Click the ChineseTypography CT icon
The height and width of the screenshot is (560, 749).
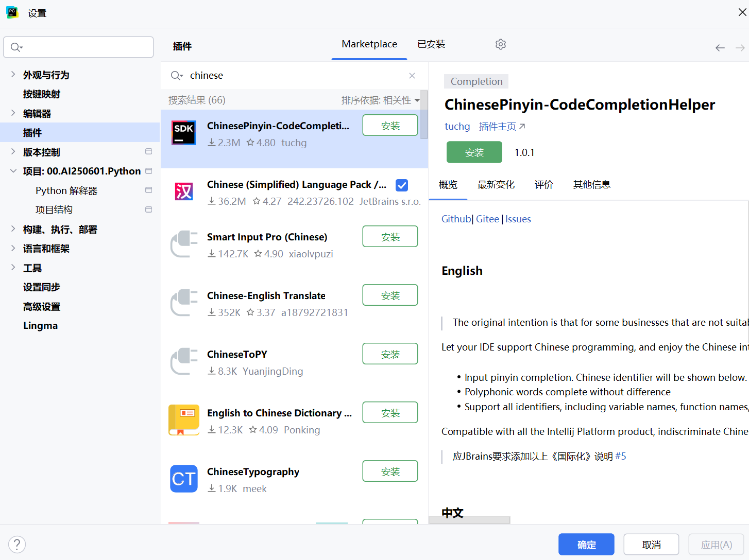click(184, 479)
